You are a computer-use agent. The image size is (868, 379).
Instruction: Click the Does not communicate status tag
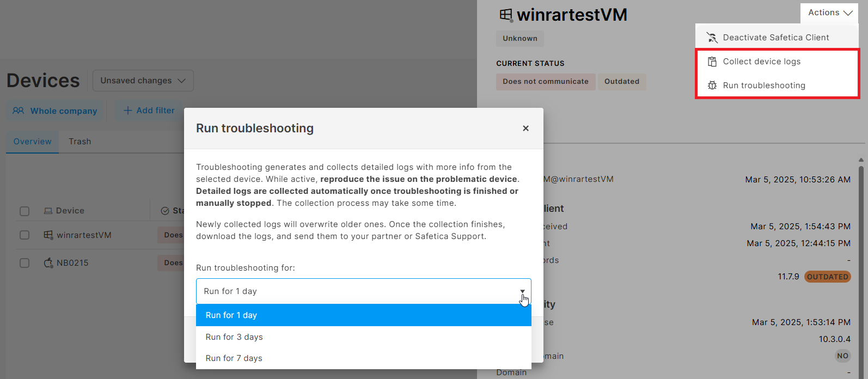coord(546,82)
